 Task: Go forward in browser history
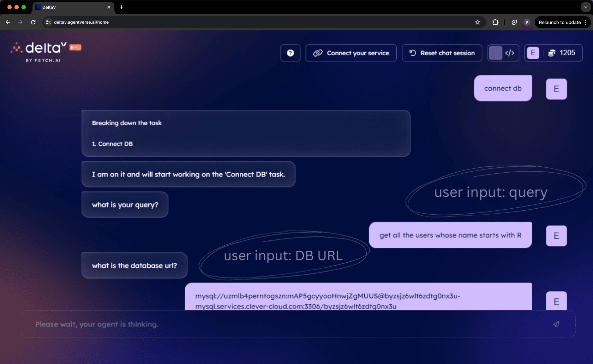20,22
